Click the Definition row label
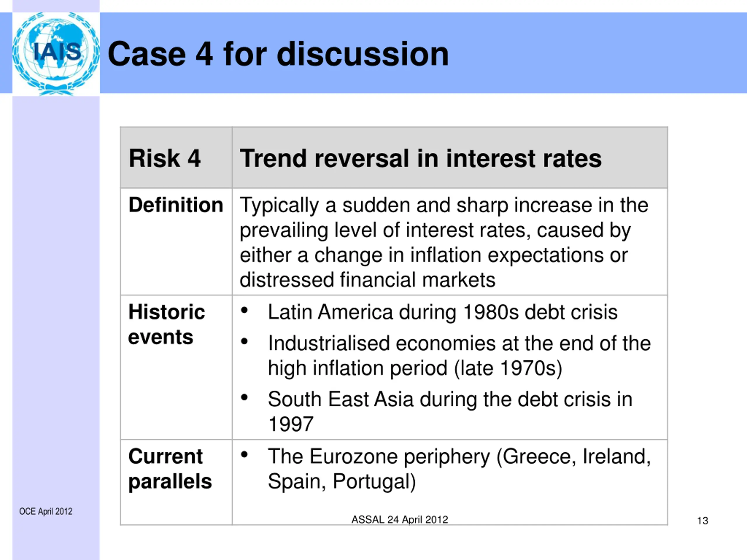The width and height of the screenshot is (747, 560). tap(176, 205)
